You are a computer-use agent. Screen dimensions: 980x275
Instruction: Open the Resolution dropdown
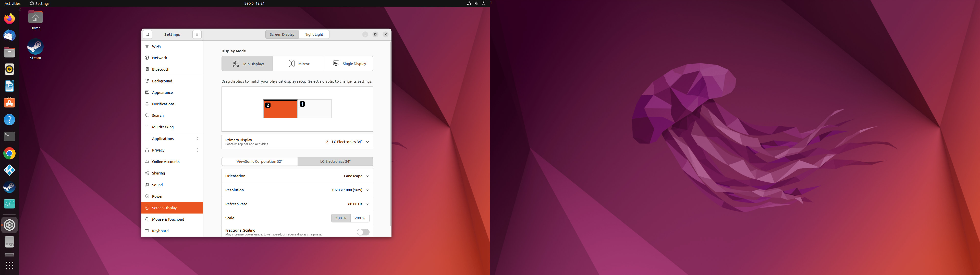(x=298, y=190)
